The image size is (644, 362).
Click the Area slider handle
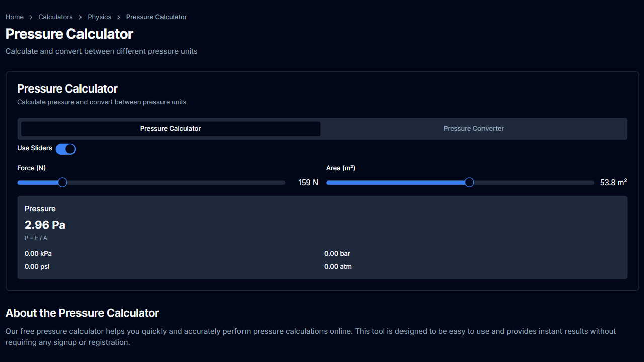coord(469,183)
